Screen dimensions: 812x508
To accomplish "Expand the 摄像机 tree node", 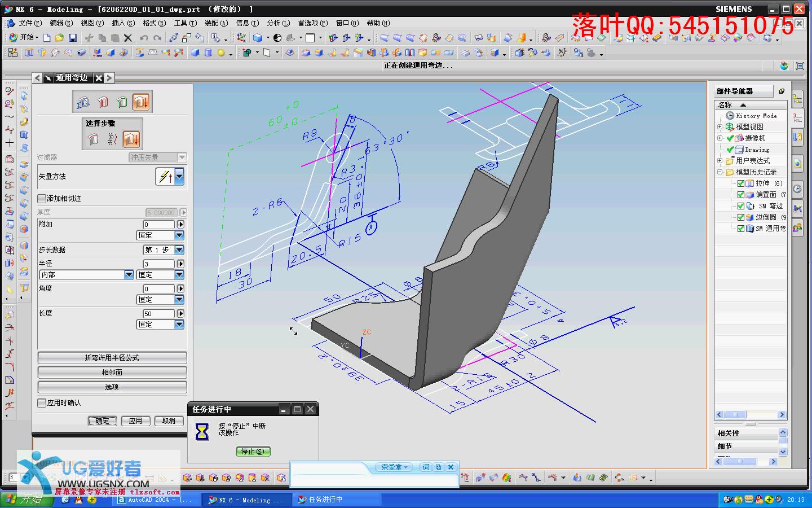I will pos(720,138).
